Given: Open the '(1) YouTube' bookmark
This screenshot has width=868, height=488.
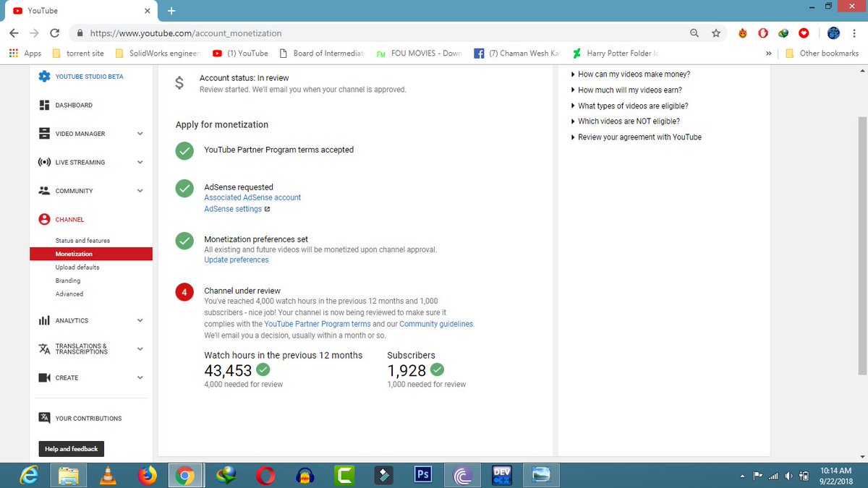Looking at the screenshot, I should (240, 53).
